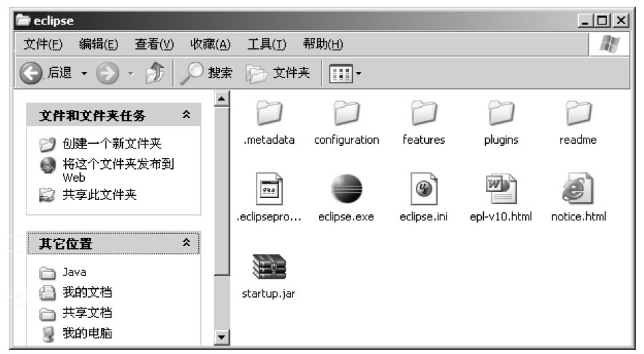Select the notice.html file icon
Viewport: 644px width, 354px height.
point(578,189)
